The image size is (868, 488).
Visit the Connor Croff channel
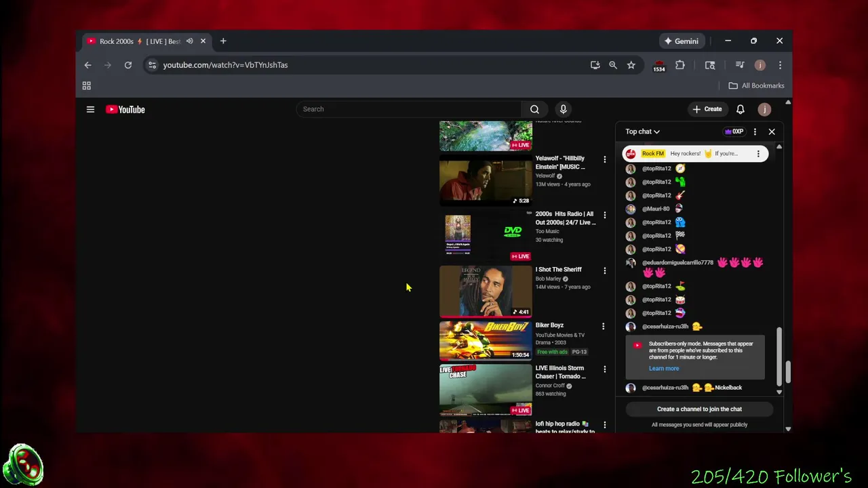pos(550,386)
